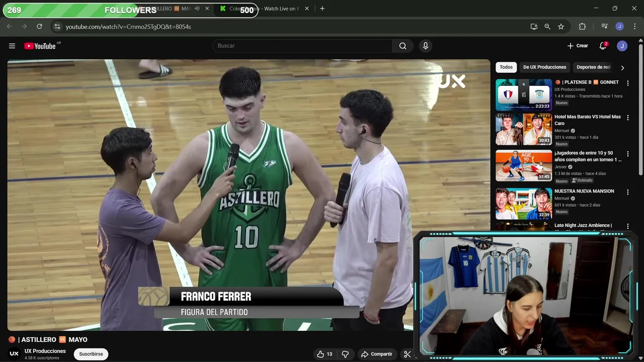Click the UX Producciones channel name in sidebar
Image resolution: width=644 pixels, height=362 pixels.
pyautogui.click(x=570, y=89)
